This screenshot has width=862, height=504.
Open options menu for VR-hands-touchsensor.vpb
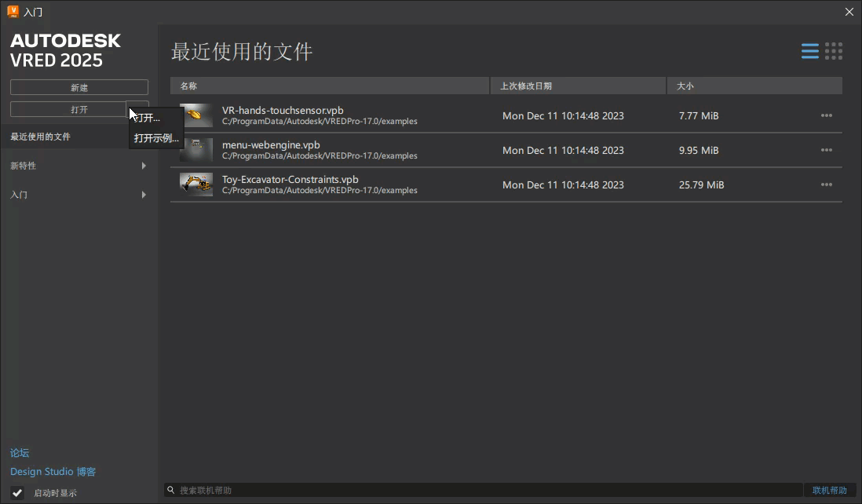[826, 115]
